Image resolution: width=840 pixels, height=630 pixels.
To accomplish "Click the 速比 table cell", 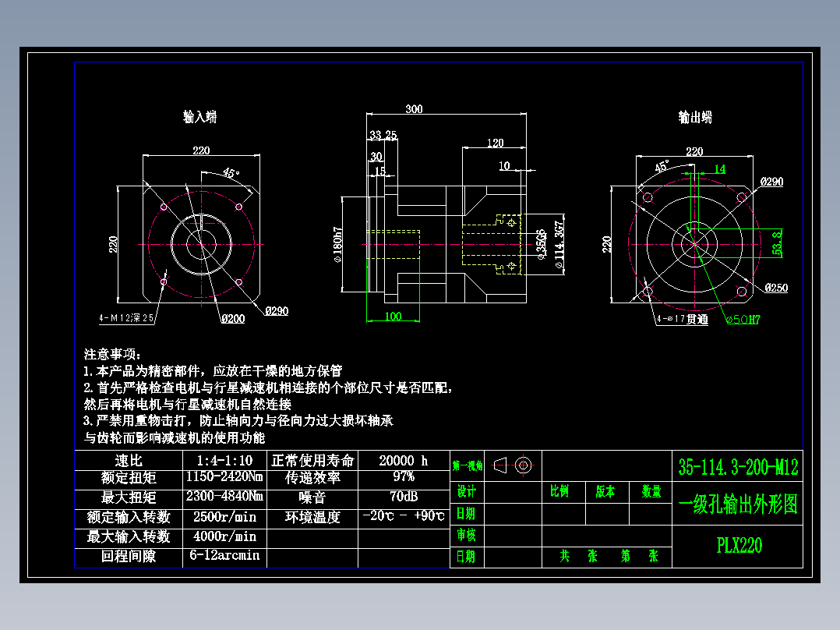I will click(x=128, y=459).
